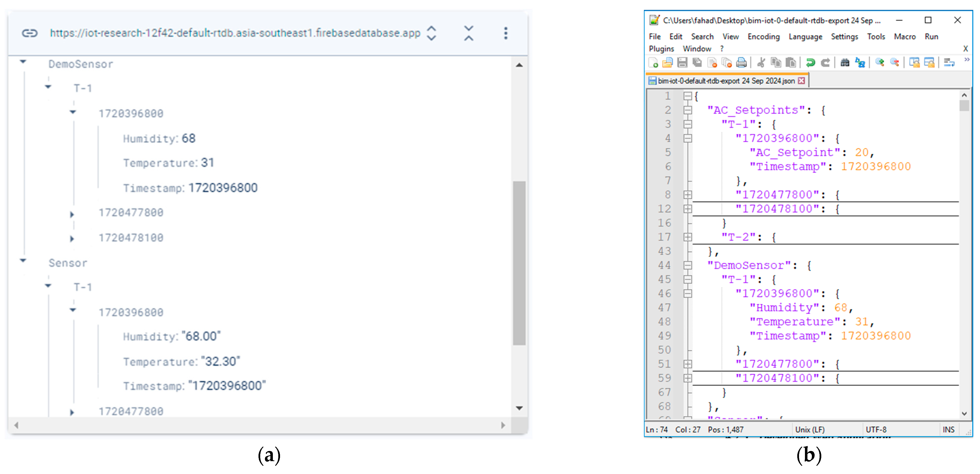Close the bim-iot json file tab
Image resolution: width=980 pixels, height=474 pixels.
(801, 81)
